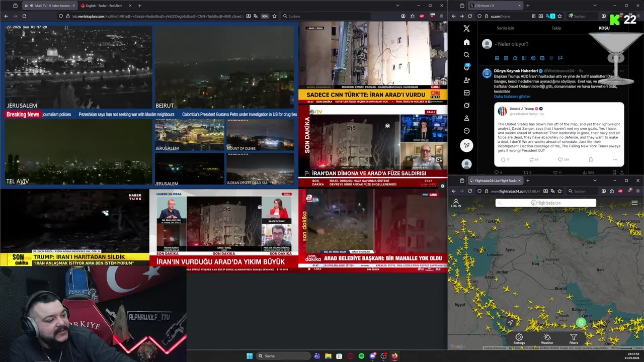Click the Flightradar24 locate-me arrow icon
The height and width of the screenshot is (362, 644).
point(511,322)
